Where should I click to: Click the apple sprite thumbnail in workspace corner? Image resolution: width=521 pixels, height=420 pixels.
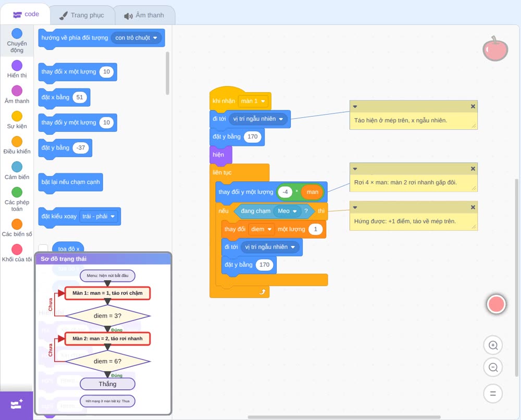pyautogui.click(x=495, y=48)
